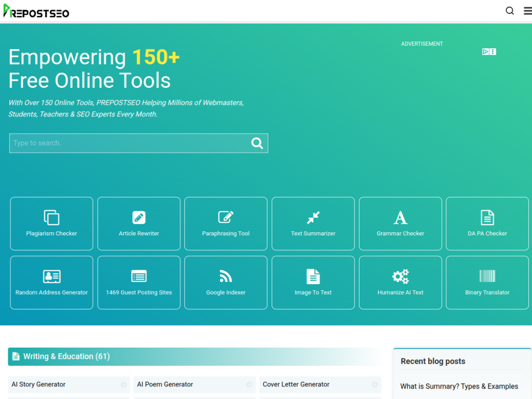The height and width of the screenshot is (399, 532).
Task: Click the Writing & Education (61) category header
Action: click(x=194, y=356)
